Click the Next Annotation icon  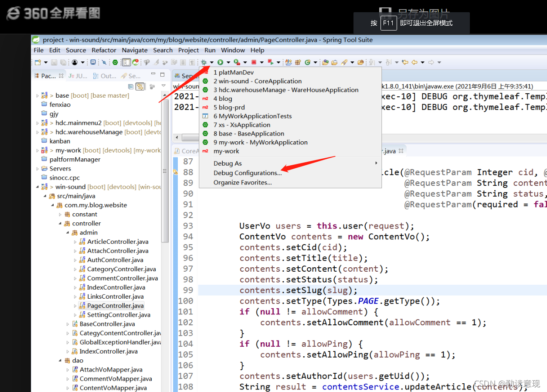(371, 62)
